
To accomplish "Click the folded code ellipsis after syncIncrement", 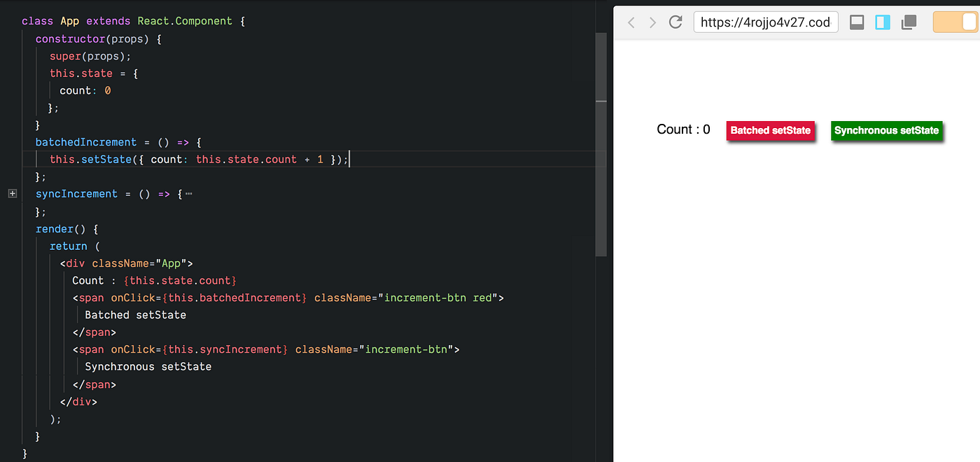I will tap(188, 194).
